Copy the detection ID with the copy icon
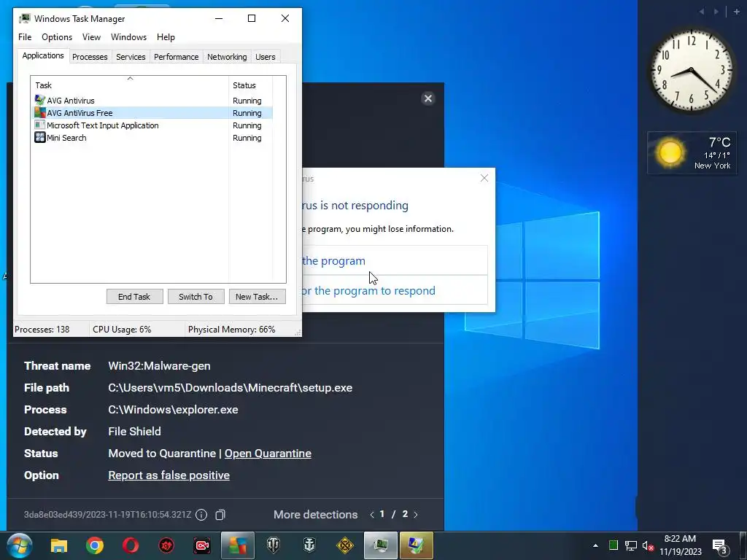This screenshot has height=560, width=747. pyautogui.click(x=220, y=515)
